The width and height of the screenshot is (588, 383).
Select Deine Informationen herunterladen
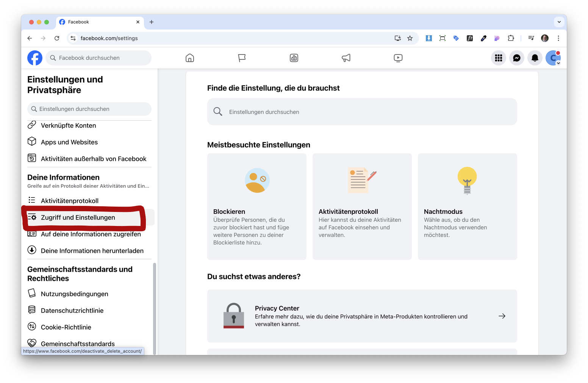92,251
